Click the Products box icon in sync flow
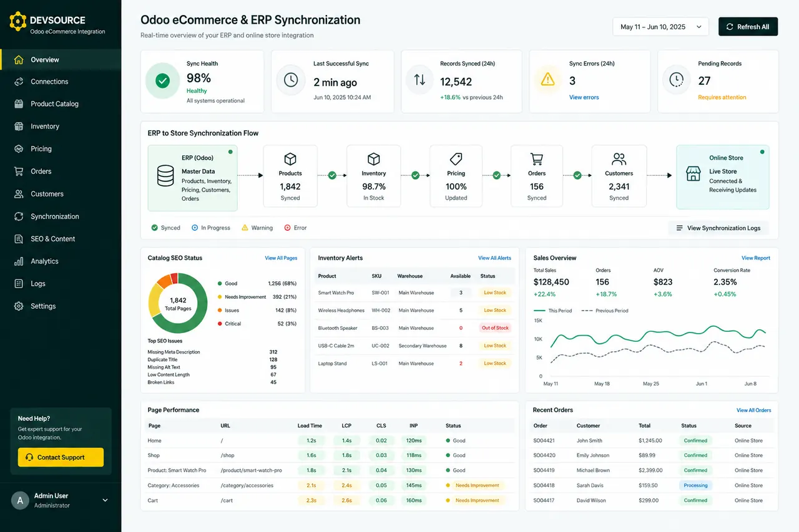 290,159
